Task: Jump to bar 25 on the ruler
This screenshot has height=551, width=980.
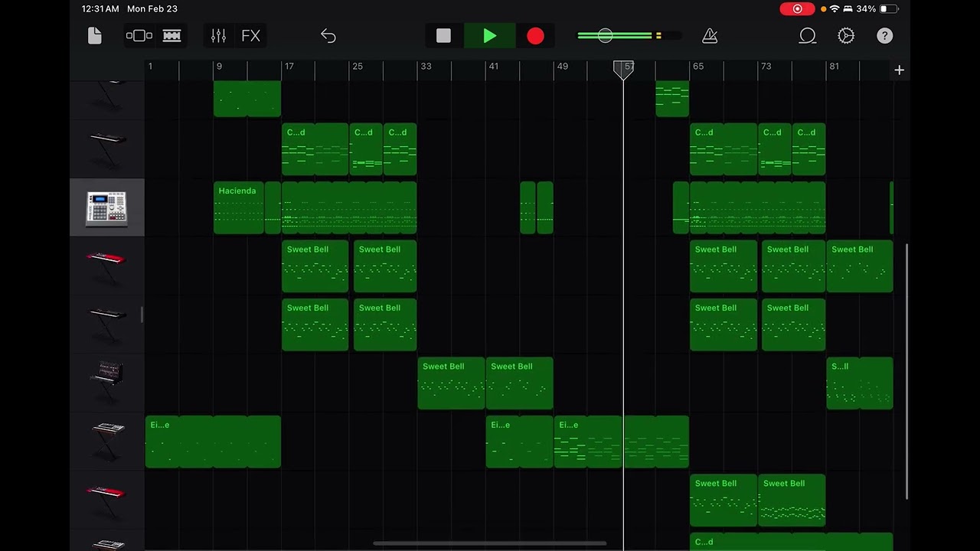Action: 358,67
